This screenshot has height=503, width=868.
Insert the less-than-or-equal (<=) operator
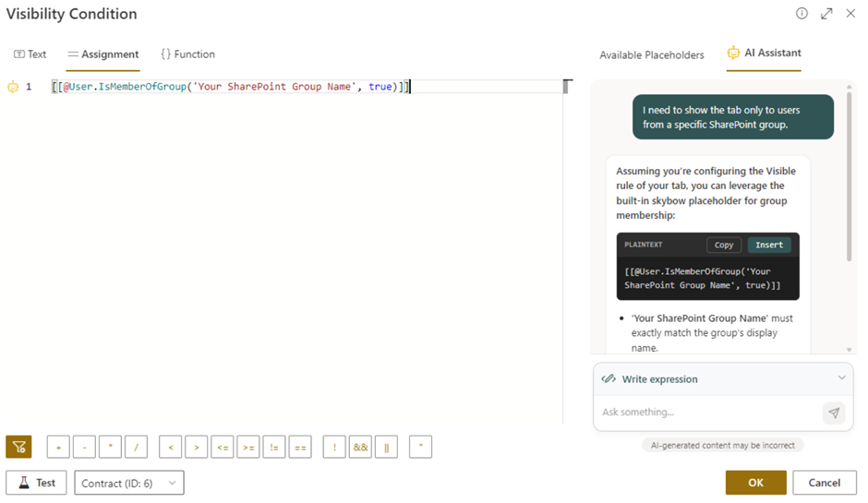pos(223,447)
